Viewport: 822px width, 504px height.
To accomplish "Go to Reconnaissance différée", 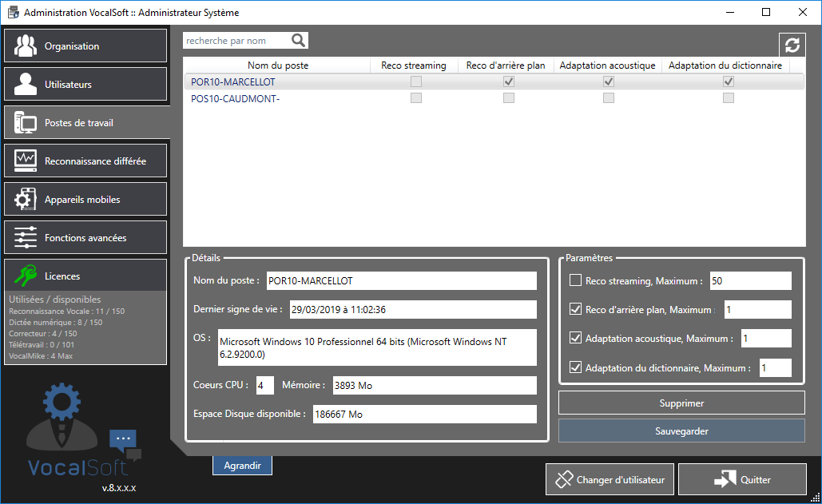I will click(85, 161).
